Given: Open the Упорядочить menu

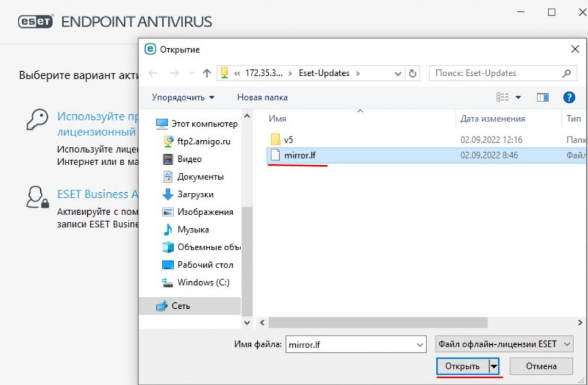Looking at the screenshot, I should click(x=183, y=98).
